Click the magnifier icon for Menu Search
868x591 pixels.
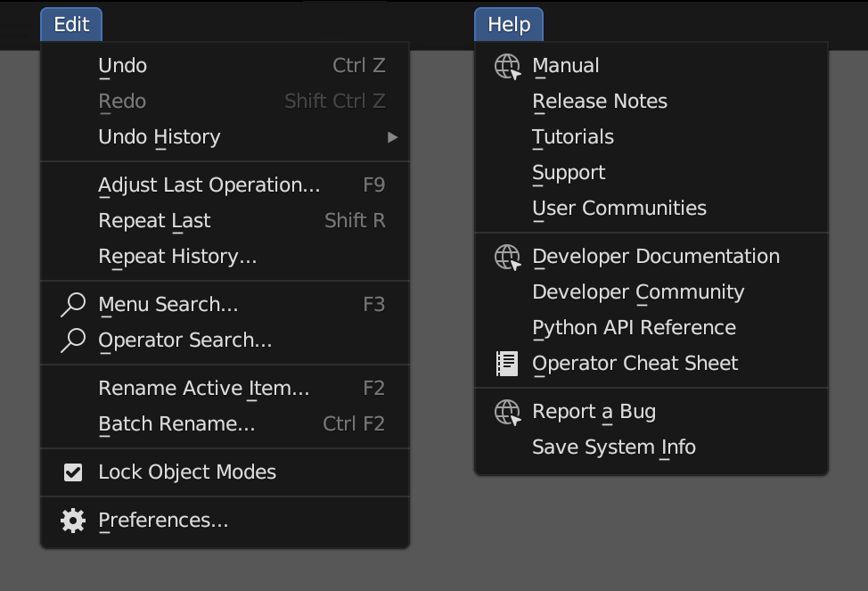tap(73, 305)
